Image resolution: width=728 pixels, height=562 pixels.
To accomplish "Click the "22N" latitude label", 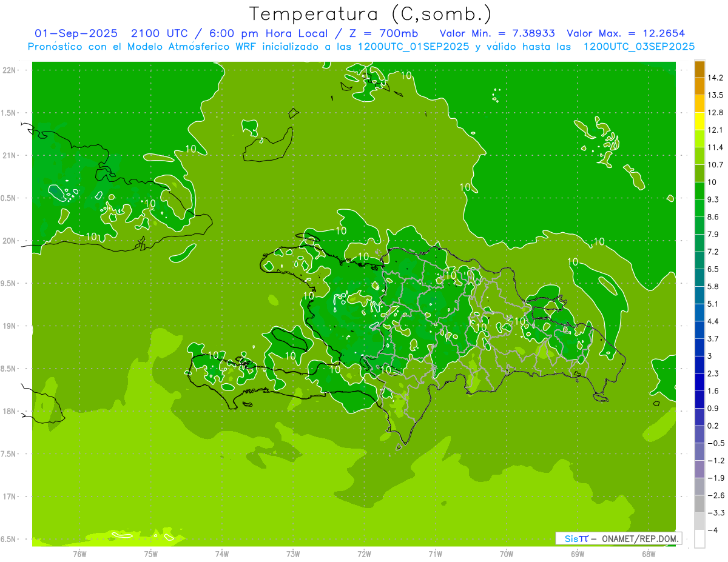I will click(x=9, y=70).
